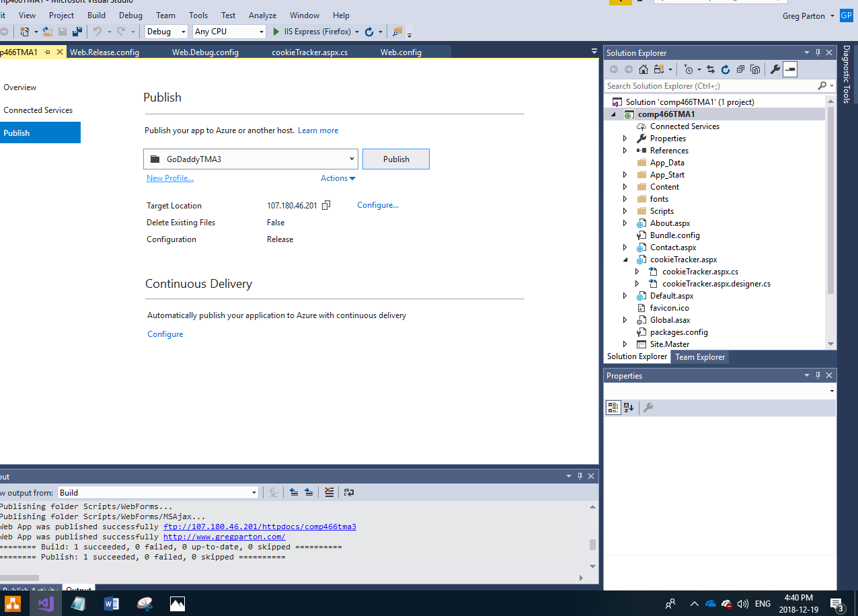Screen dimensions: 858x616
Task: Click the Undo arrow icon
Action: (97, 32)
